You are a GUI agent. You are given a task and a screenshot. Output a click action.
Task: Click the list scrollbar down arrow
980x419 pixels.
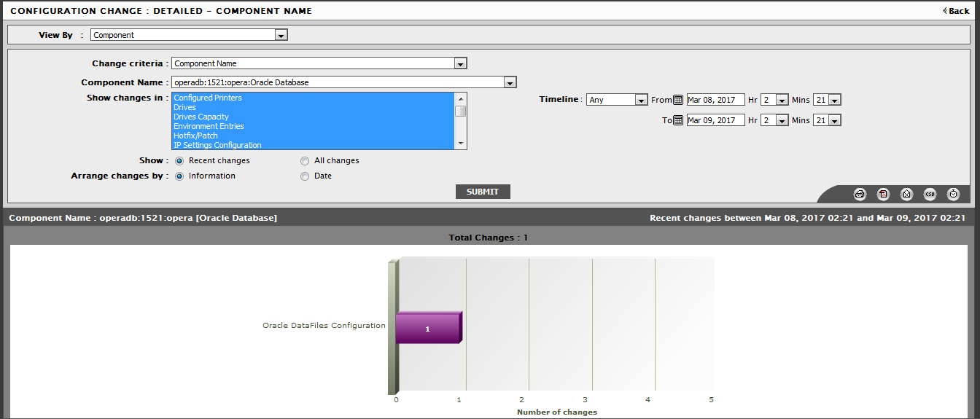(460, 144)
